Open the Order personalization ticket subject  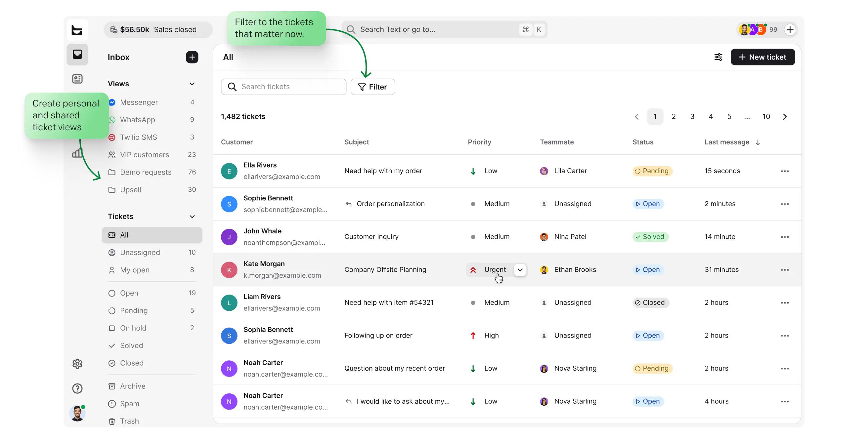click(x=391, y=204)
